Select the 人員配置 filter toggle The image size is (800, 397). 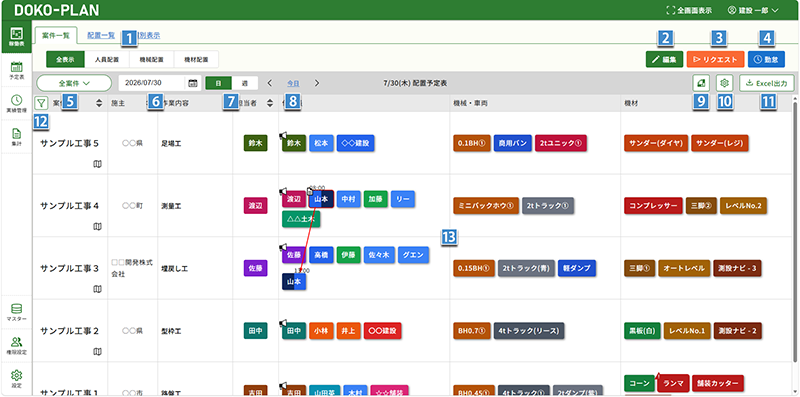pyautogui.click(x=107, y=59)
